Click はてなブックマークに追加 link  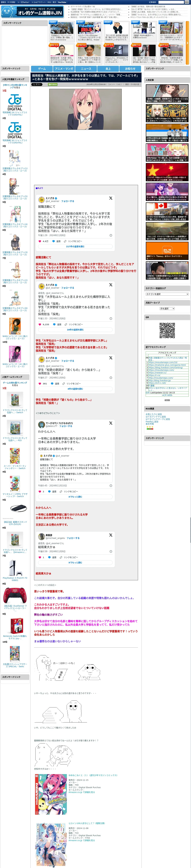point(158,419)
